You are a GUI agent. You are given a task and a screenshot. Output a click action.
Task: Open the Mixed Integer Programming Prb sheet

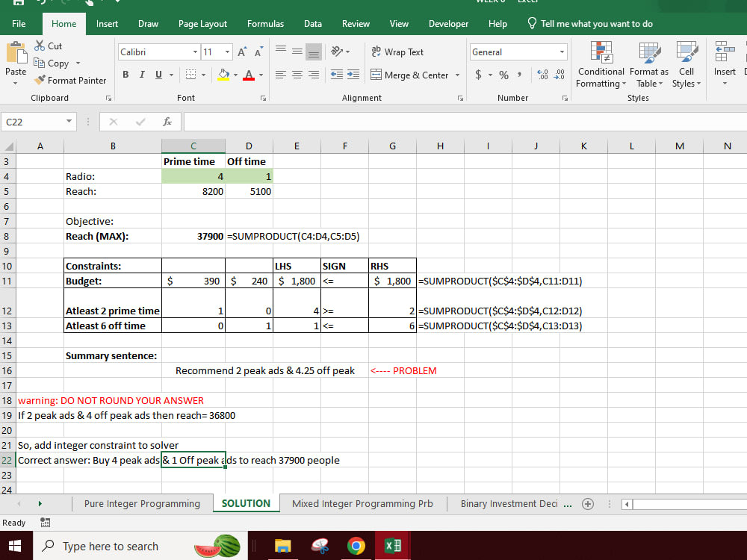pos(362,503)
